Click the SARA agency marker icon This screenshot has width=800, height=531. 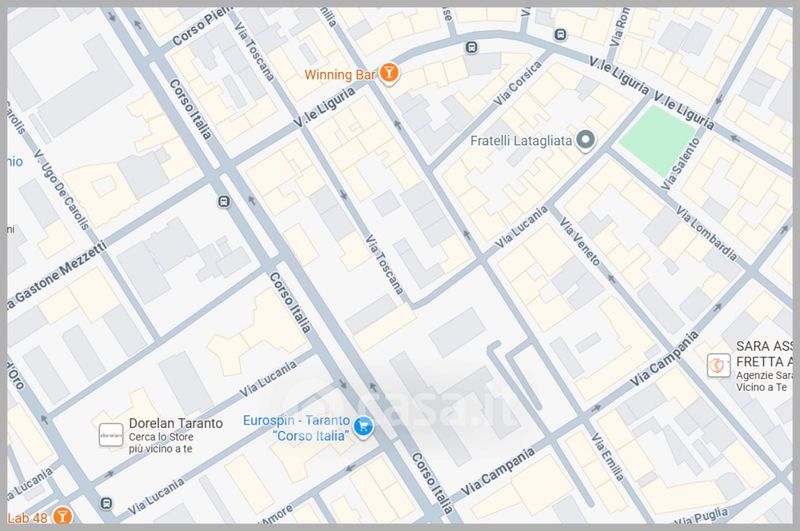pos(718,365)
